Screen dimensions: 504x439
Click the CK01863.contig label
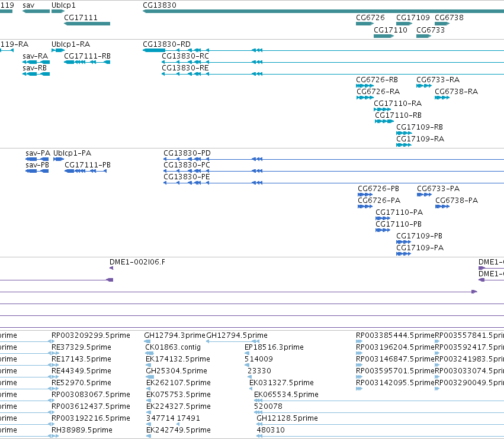pyautogui.click(x=173, y=347)
